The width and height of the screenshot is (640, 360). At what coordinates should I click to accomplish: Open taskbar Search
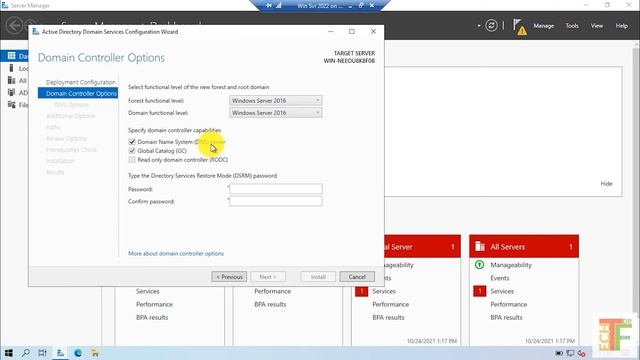[26, 353]
